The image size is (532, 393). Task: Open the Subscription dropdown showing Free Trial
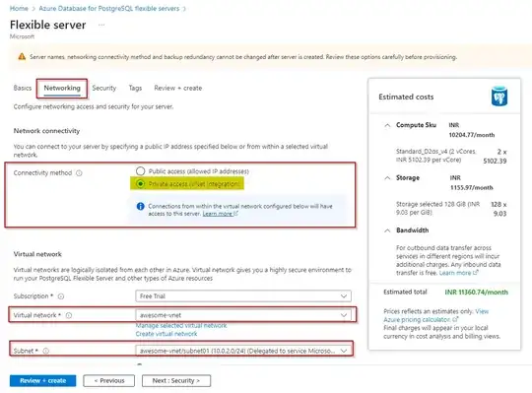coord(243,296)
